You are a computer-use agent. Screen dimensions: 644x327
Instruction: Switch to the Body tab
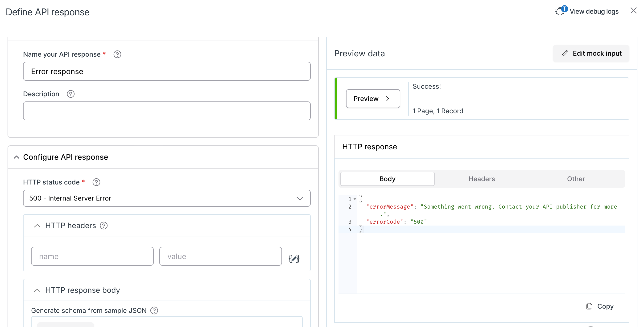pyautogui.click(x=387, y=179)
